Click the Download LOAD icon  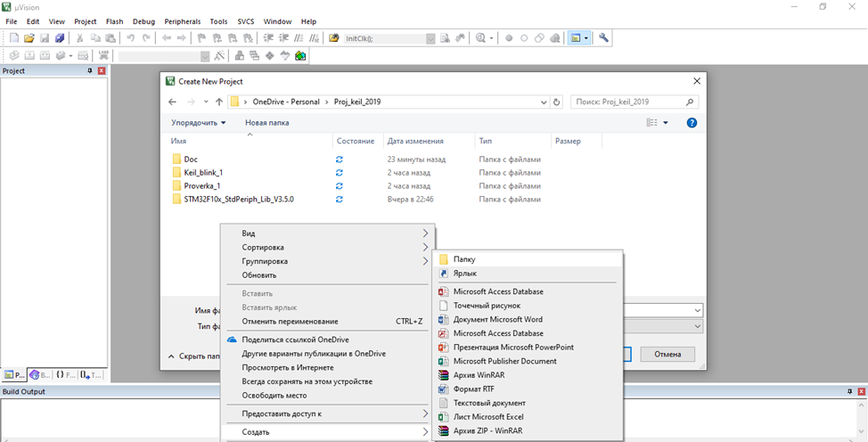[x=103, y=55]
